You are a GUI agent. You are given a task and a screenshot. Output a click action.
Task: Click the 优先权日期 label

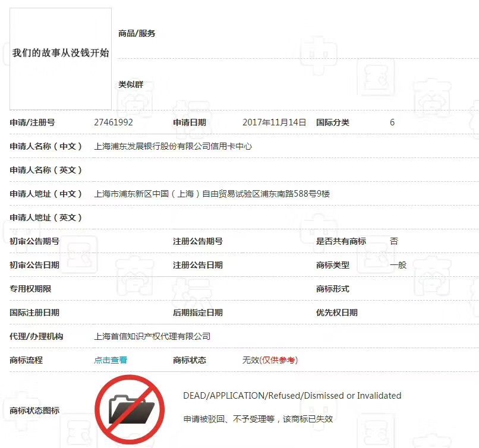click(337, 313)
